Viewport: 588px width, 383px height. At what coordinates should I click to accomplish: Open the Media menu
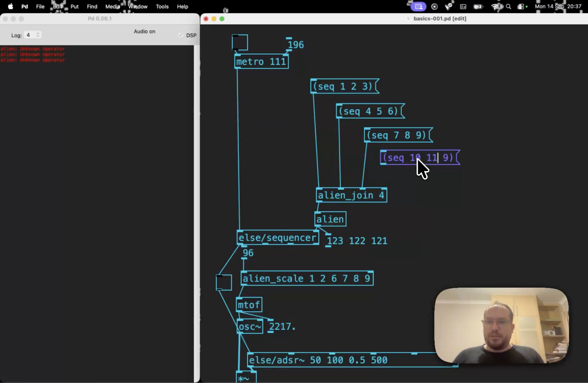pos(113,7)
